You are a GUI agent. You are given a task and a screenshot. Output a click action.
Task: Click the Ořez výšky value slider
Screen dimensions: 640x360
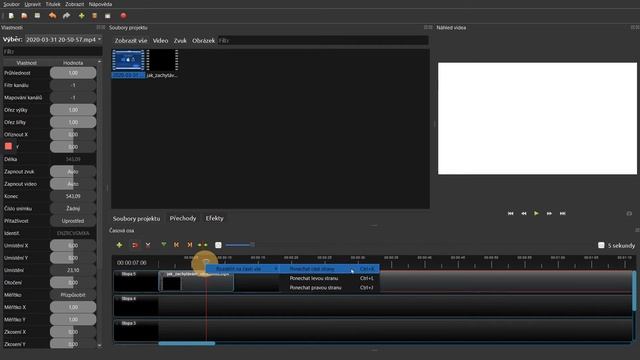click(x=73, y=110)
